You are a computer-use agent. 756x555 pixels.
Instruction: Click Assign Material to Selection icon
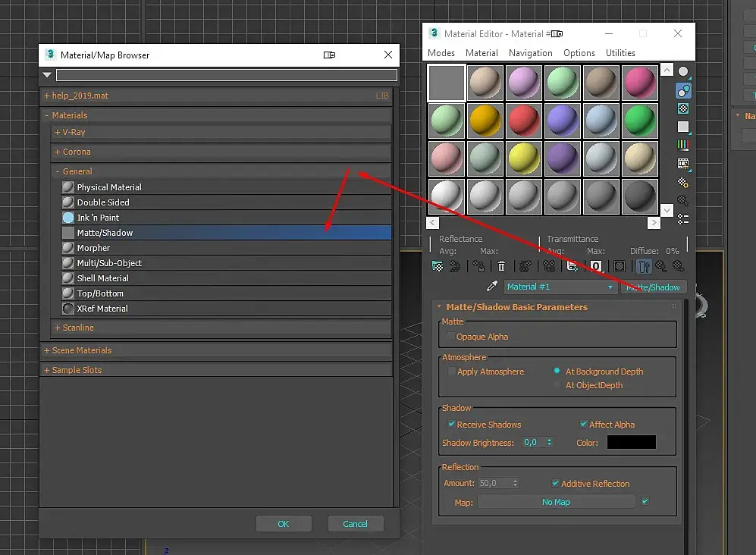(x=478, y=266)
